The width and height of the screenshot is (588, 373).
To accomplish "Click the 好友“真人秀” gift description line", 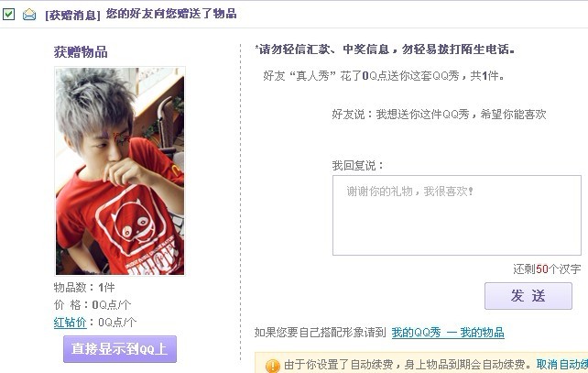I will tap(384, 76).
